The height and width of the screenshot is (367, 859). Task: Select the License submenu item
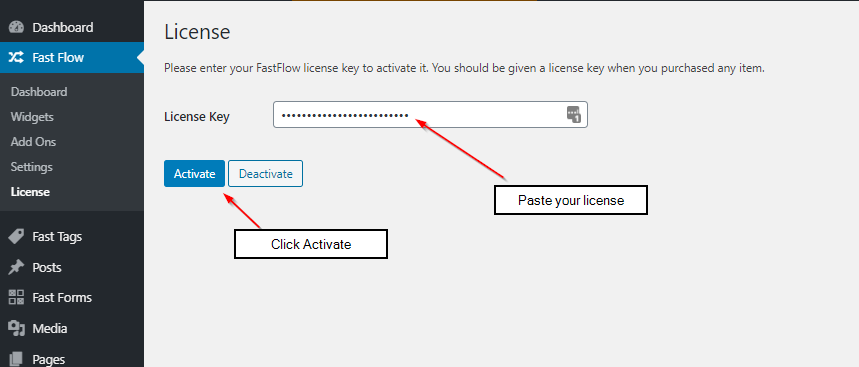tap(30, 192)
